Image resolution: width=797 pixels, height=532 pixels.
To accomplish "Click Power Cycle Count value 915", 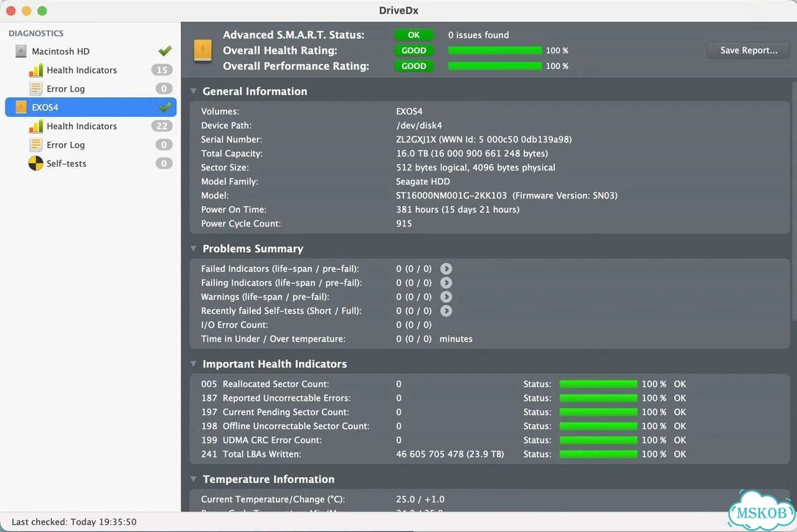I will tap(404, 223).
